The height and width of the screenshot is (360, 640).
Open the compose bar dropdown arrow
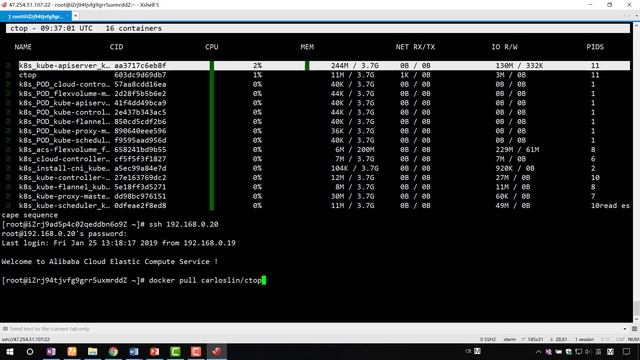tap(625, 329)
